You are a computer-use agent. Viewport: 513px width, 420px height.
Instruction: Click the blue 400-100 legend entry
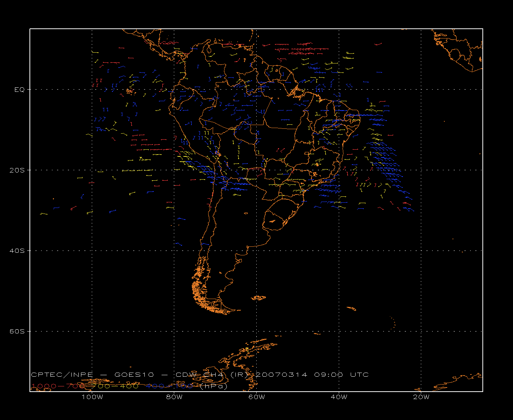[169, 386]
